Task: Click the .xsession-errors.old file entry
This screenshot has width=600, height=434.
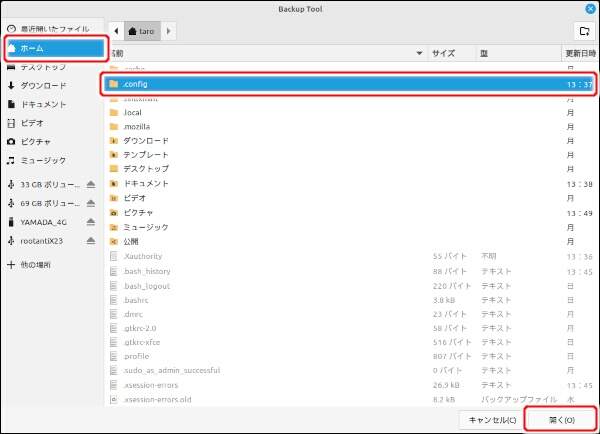Action: (x=349, y=400)
